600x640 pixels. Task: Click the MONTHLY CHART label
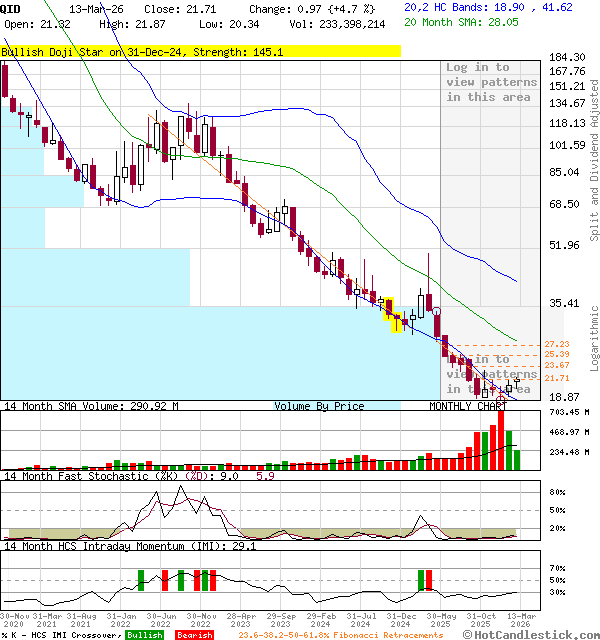468,406
